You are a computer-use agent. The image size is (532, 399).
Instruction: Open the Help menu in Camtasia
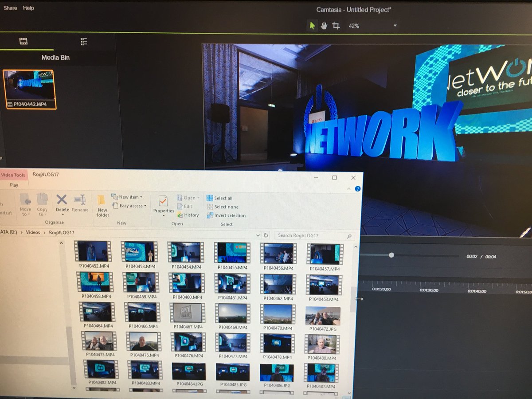point(28,8)
